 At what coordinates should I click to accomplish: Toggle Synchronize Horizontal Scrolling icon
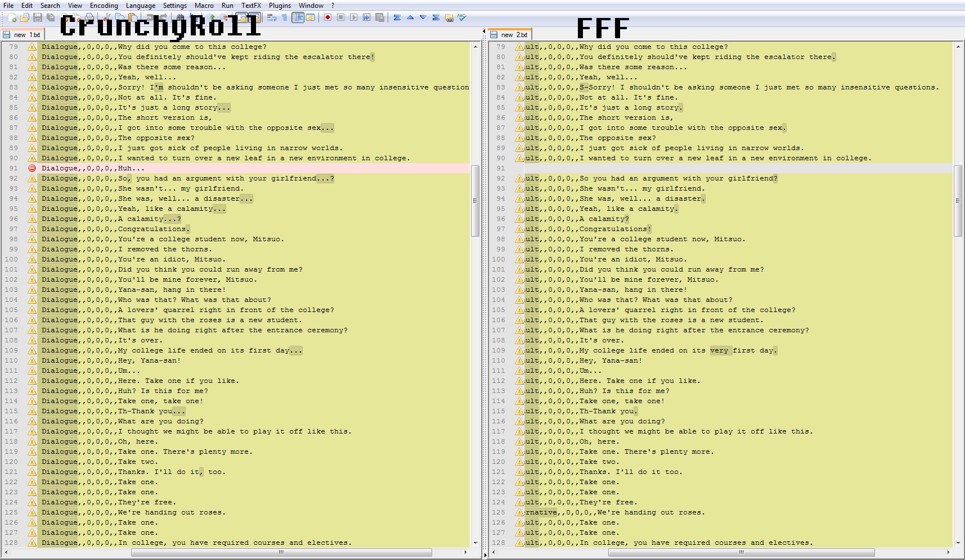[x=254, y=17]
